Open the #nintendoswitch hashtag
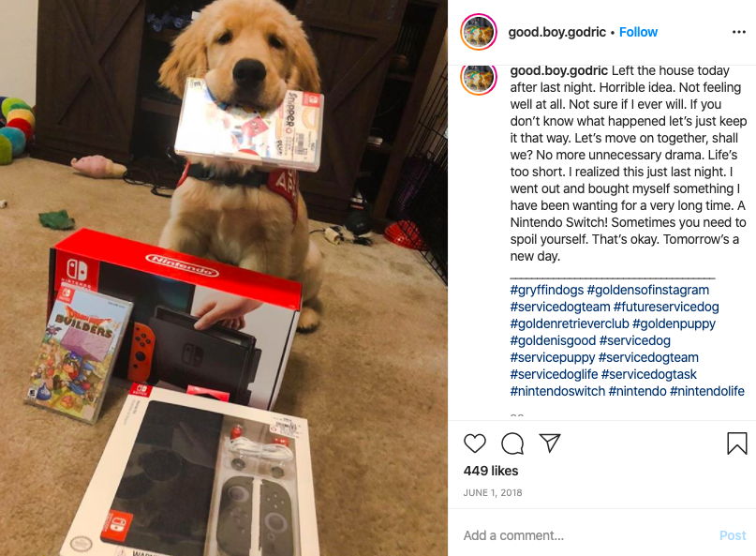 tap(557, 391)
